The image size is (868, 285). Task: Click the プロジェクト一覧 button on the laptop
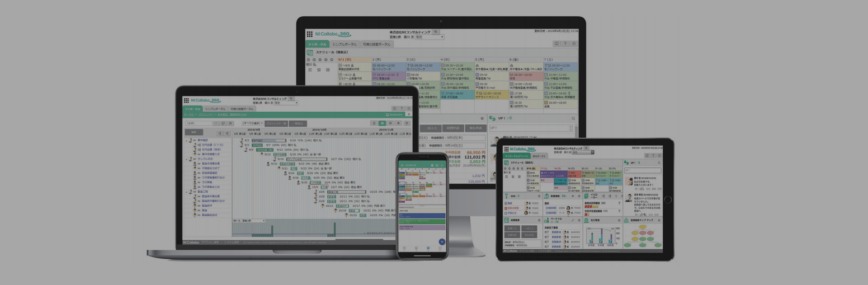[276, 123]
